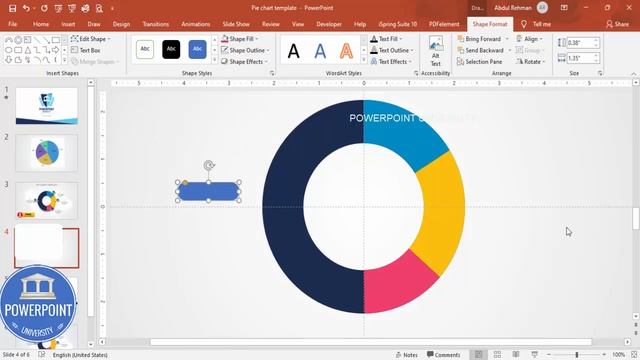Expand the shapes gallery More button
The image size is (640, 360).
point(64,60)
